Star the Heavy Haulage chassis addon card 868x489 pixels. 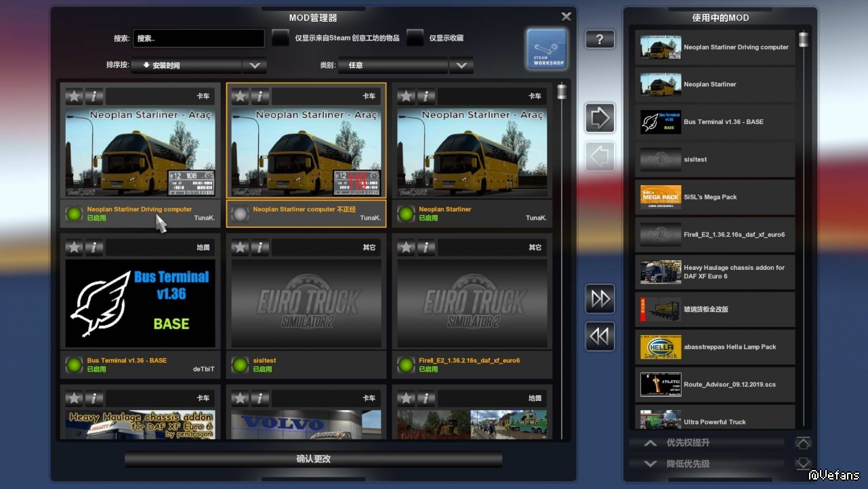tap(74, 398)
